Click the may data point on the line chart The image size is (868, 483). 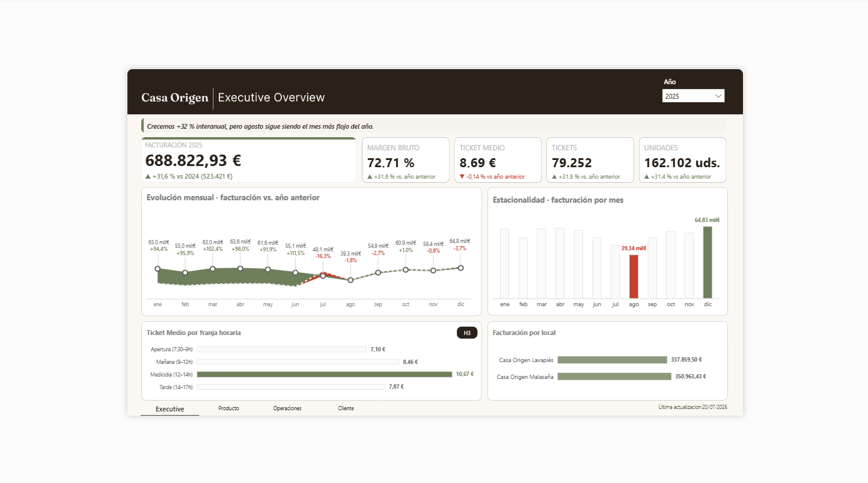point(268,269)
